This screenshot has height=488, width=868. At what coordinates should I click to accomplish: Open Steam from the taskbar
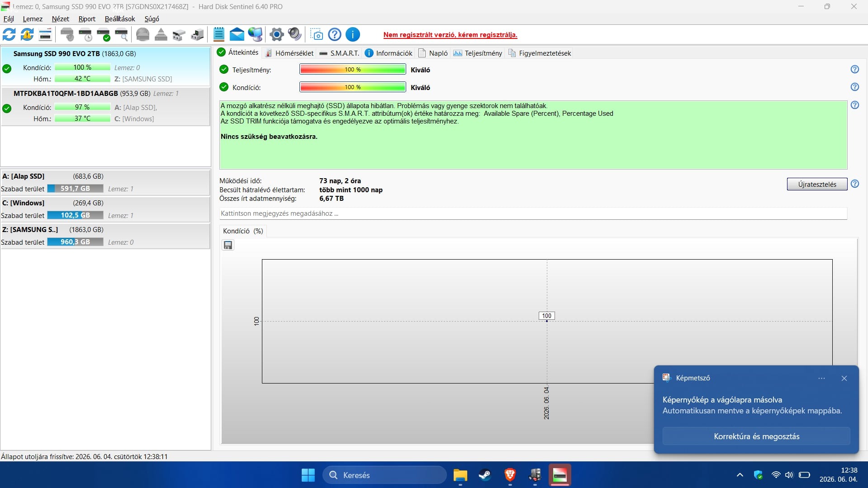click(x=485, y=475)
